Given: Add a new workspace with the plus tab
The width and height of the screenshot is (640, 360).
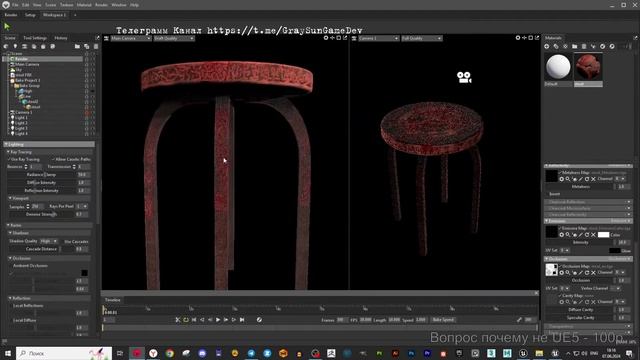Looking at the screenshot, I should (x=75, y=15).
